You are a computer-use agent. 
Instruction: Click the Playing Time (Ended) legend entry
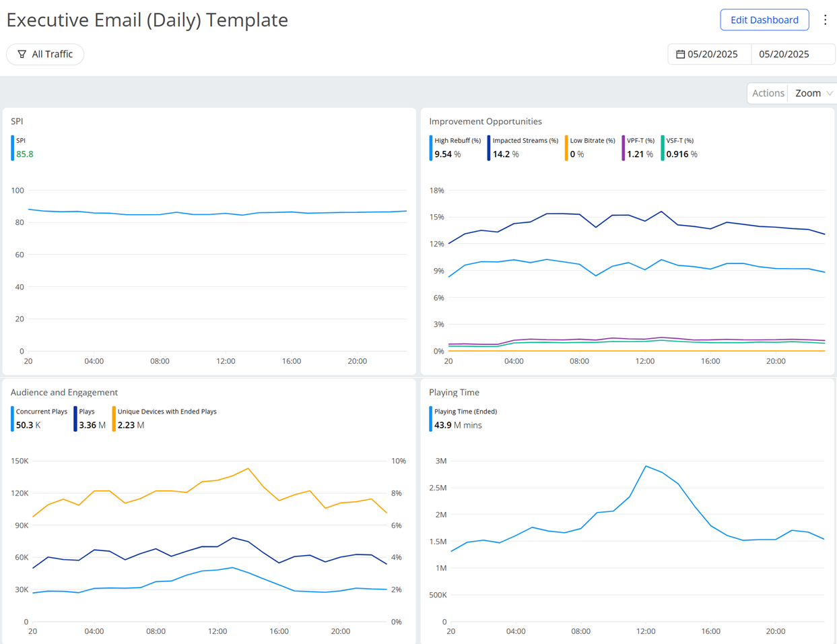coord(465,412)
